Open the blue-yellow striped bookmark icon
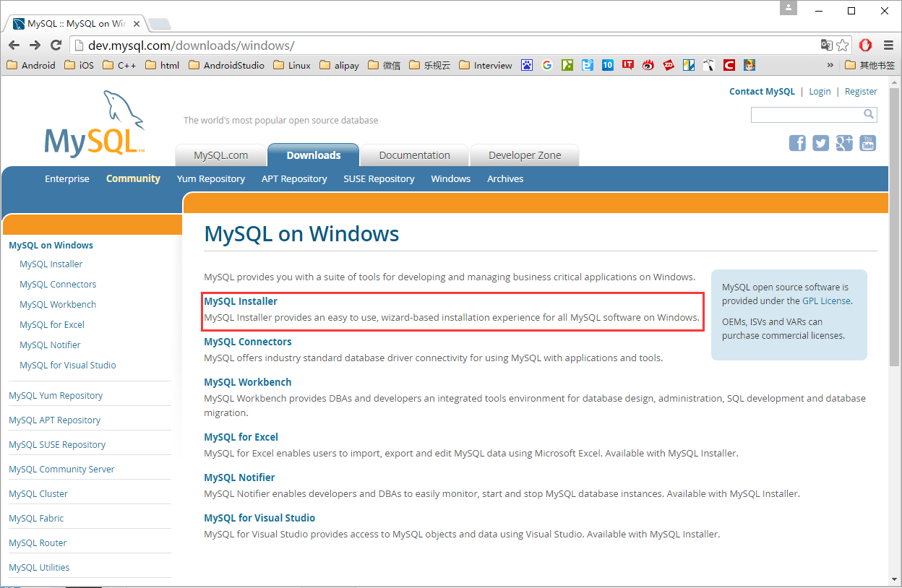 click(x=689, y=65)
